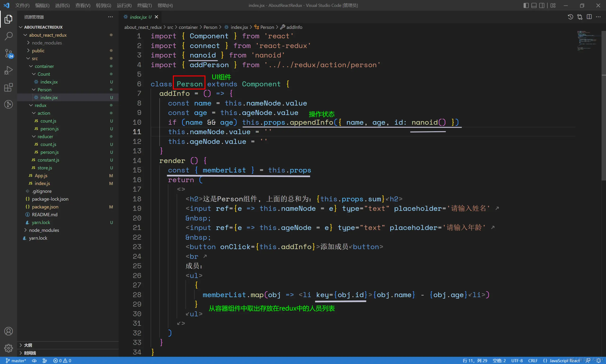Expand the 大纲 outline section
The width and height of the screenshot is (606, 364).
(28, 345)
